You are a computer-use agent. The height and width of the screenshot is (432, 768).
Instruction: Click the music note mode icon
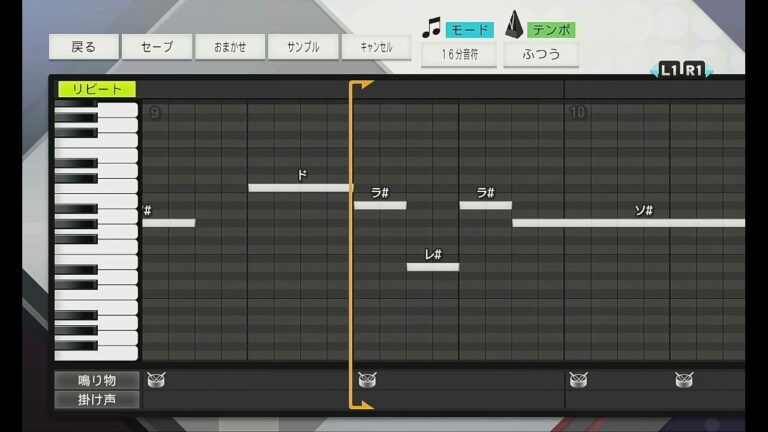pos(431,27)
